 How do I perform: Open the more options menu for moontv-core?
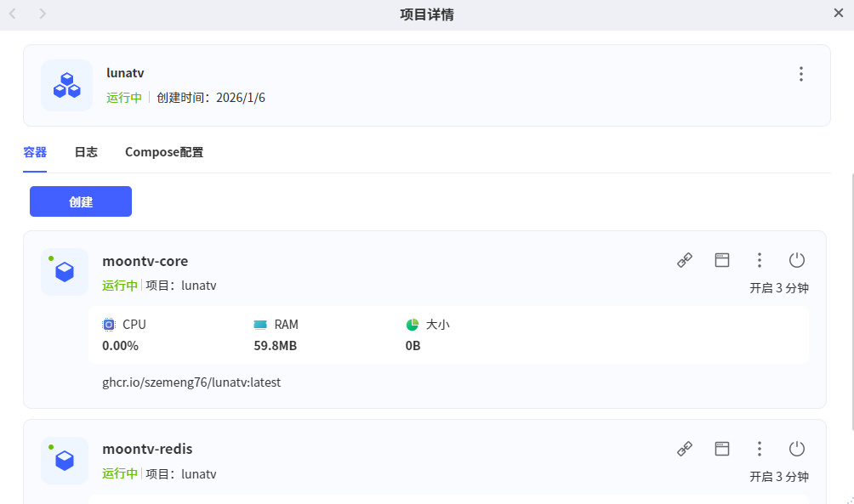coord(760,261)
